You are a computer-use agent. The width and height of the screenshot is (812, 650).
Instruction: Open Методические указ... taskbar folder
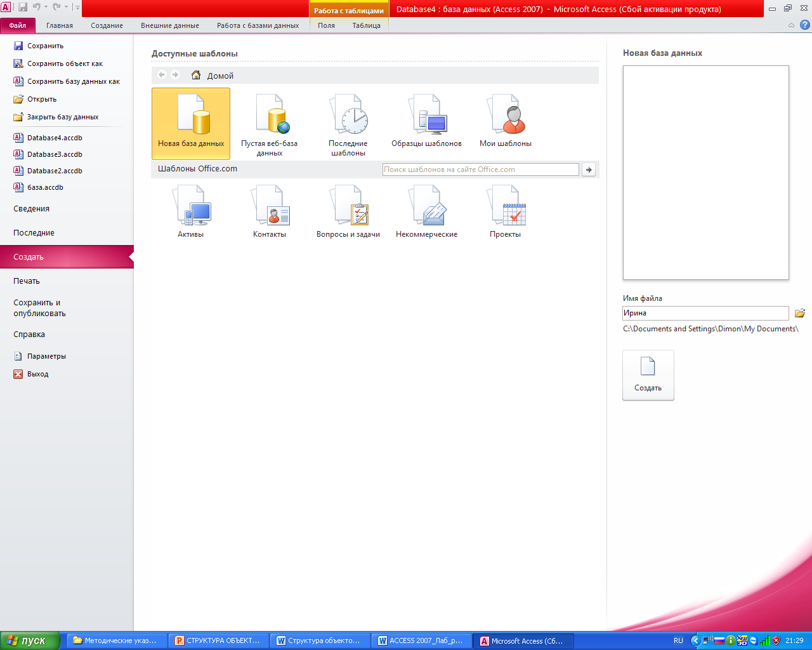pos(117,640)
